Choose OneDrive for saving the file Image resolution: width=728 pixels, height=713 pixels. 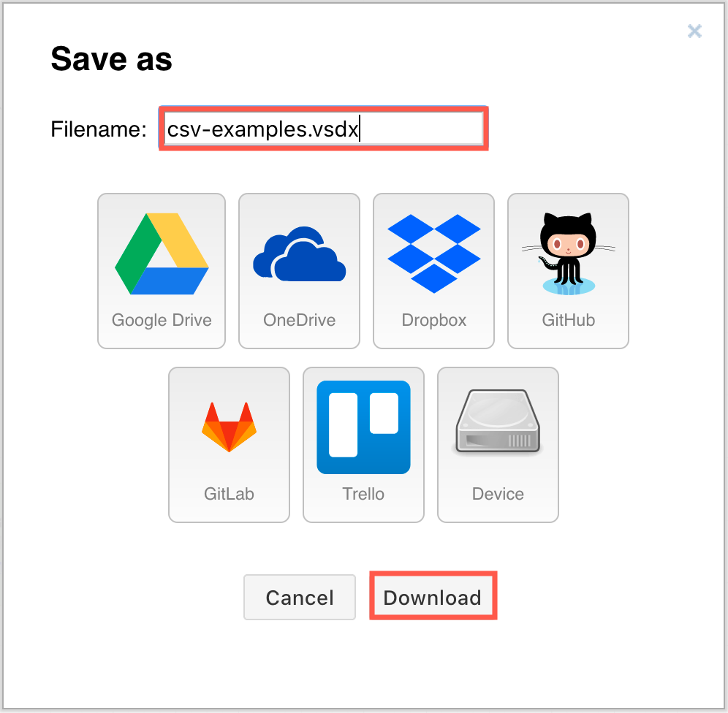point(299,270)
